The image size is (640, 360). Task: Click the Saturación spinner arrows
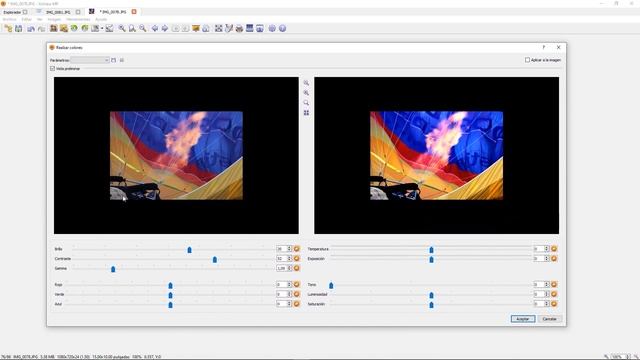tap(547, 304)
